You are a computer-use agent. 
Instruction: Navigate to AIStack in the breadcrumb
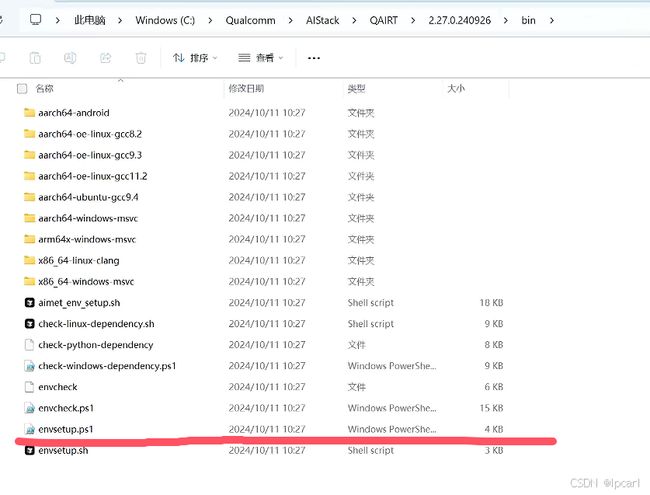(323, 20)
